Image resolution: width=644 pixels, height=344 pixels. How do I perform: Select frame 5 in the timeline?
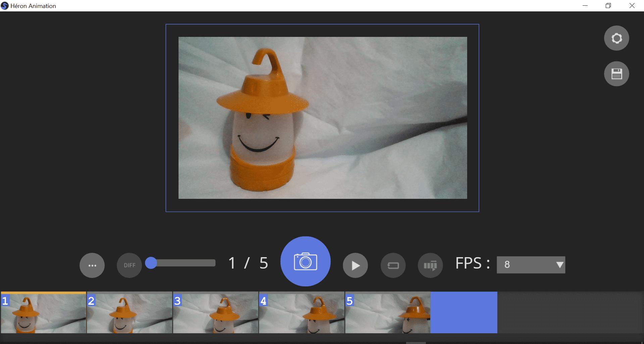point(388,312)
